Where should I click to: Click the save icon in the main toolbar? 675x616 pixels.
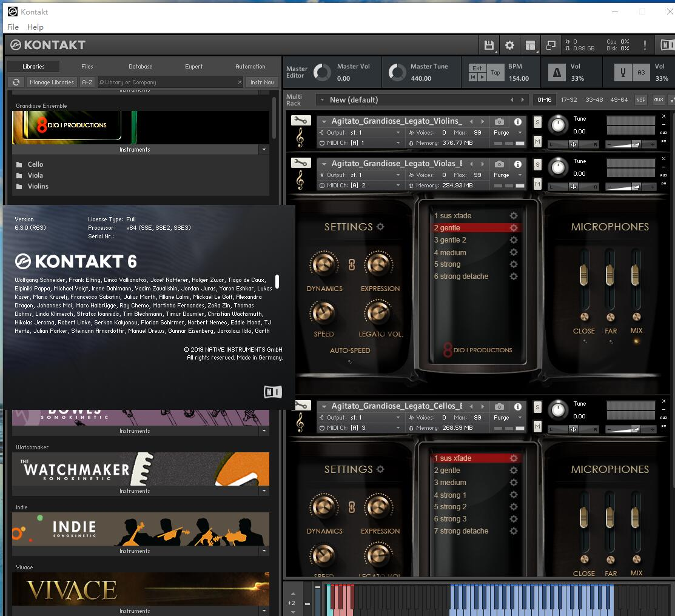(x=488, y=45)
